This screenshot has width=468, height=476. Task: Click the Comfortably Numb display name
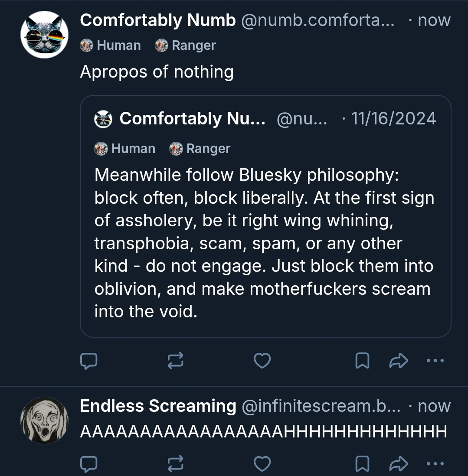pos(158,20)
